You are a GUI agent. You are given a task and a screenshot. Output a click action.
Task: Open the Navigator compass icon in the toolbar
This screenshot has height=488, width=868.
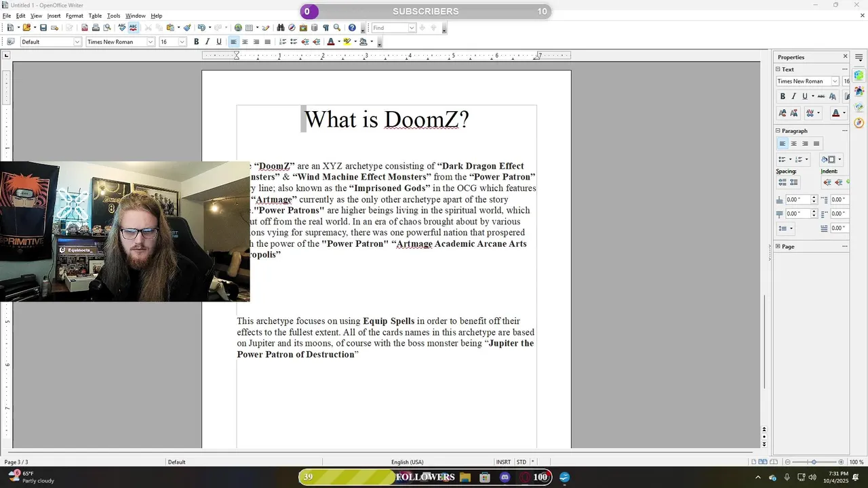coord(292,28)
